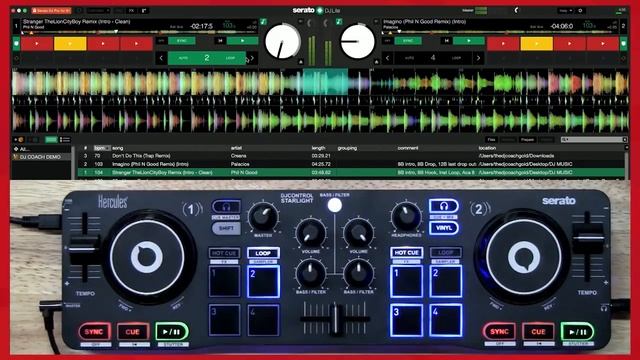
Task: Switch to the Files tab
Action: (491, 140)
